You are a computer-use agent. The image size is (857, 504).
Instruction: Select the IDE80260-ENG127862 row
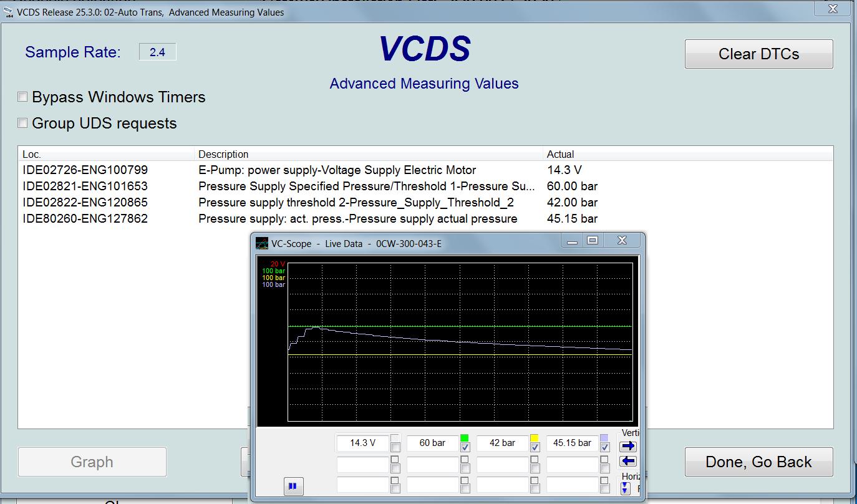(425, 218)
